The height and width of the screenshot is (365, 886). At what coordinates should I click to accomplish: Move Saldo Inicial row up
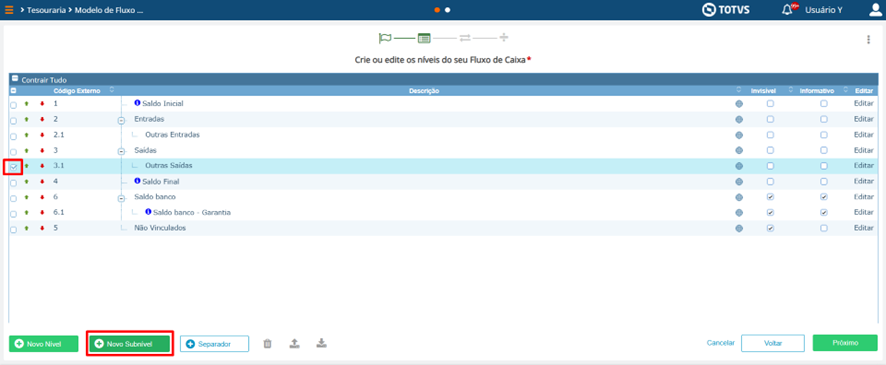coord(26,104)
